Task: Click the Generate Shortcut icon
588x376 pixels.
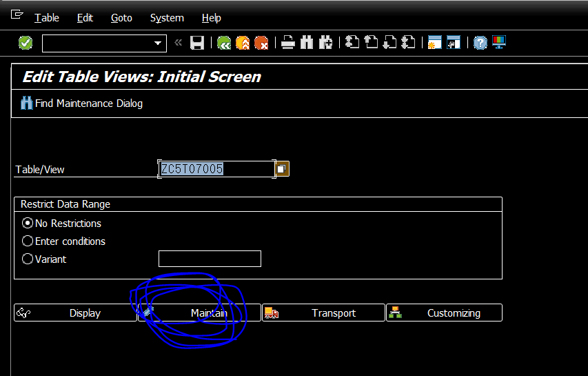Action: click(x=454, y=42)
